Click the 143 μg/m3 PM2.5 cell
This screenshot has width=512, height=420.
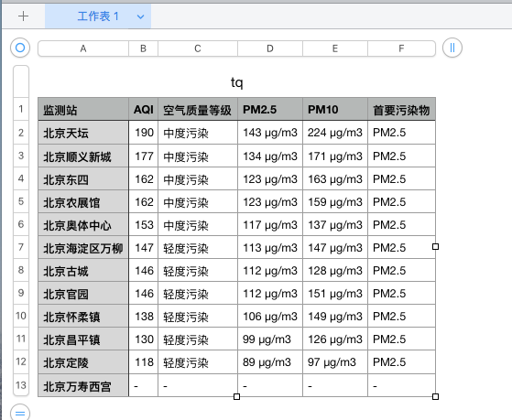pos(270,133)
